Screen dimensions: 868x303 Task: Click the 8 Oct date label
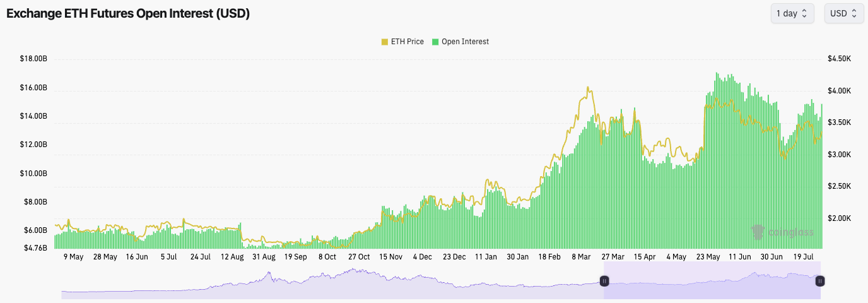tap(327, 257)
